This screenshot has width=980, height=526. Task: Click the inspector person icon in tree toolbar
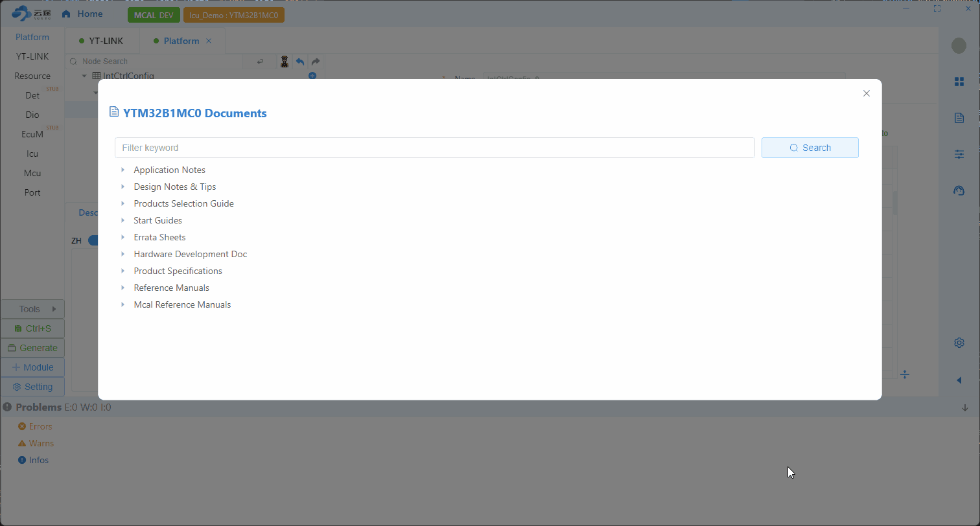pyautogui.click(x=284, y=62)
